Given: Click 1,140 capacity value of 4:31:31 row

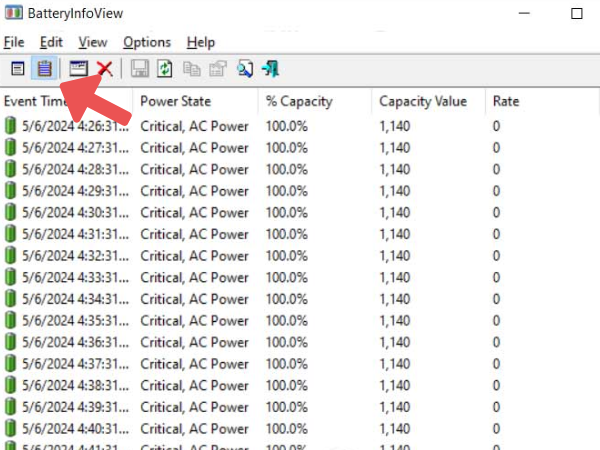Looking at the screenshot, I should point(395,234).
